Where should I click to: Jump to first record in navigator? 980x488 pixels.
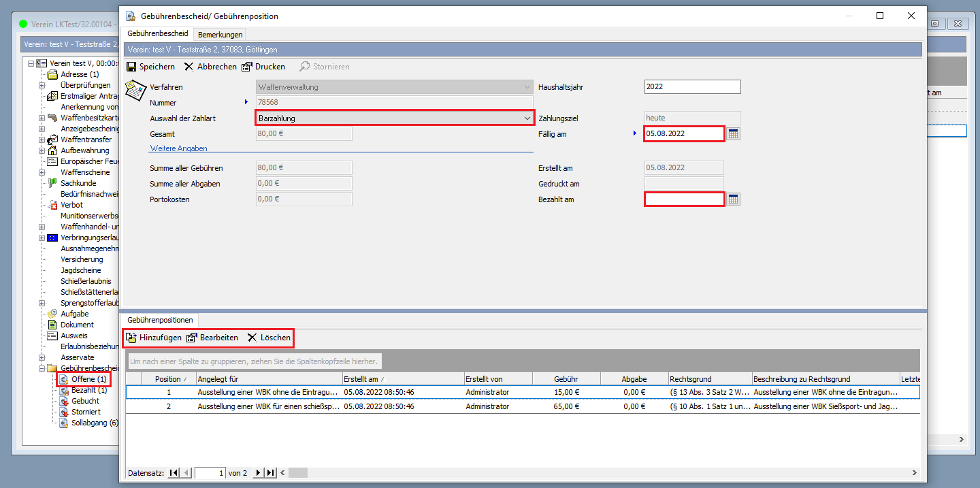coord(173,472)
